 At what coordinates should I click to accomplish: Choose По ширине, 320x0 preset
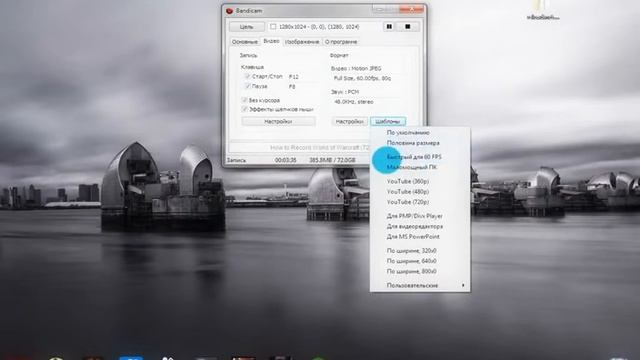point(420,251)
